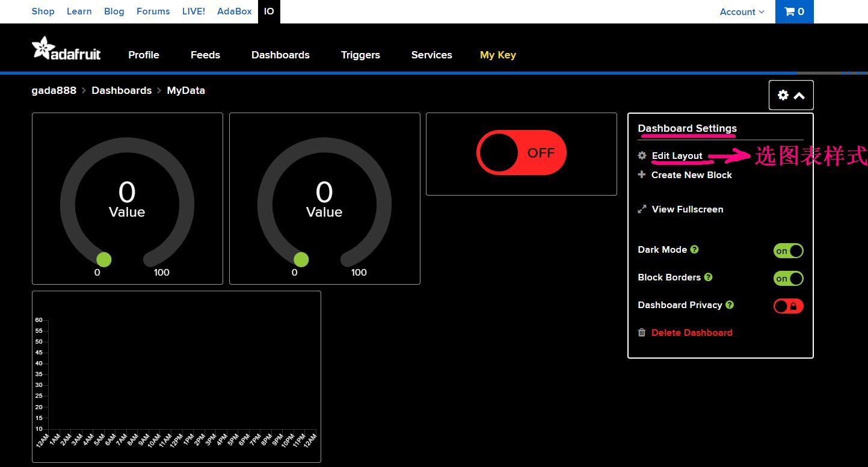Screen dimensions: 868x467
Task: Open the Shop link
Action: coord(43,11)
